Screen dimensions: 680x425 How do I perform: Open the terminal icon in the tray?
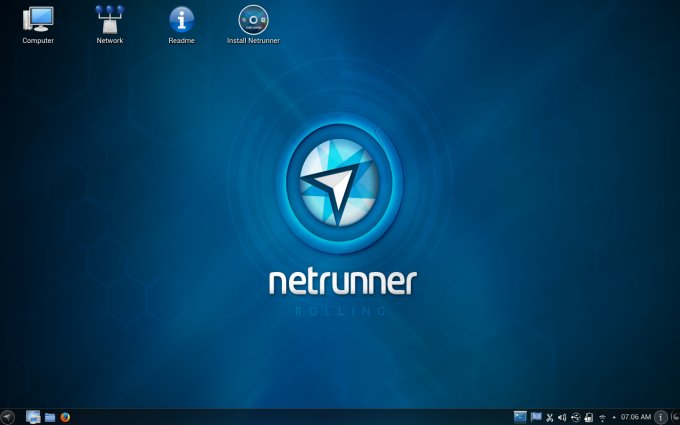[x=520, y=417]
